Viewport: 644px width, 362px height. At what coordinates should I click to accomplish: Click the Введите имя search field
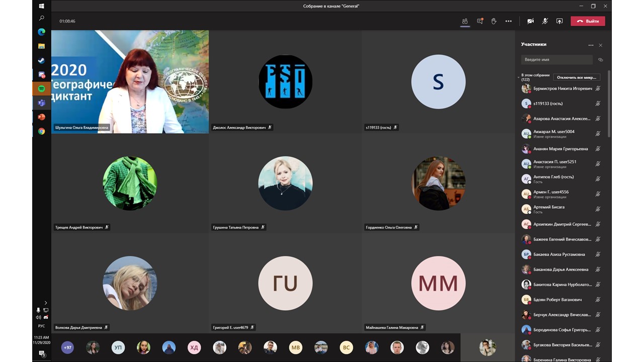[556, 60]
